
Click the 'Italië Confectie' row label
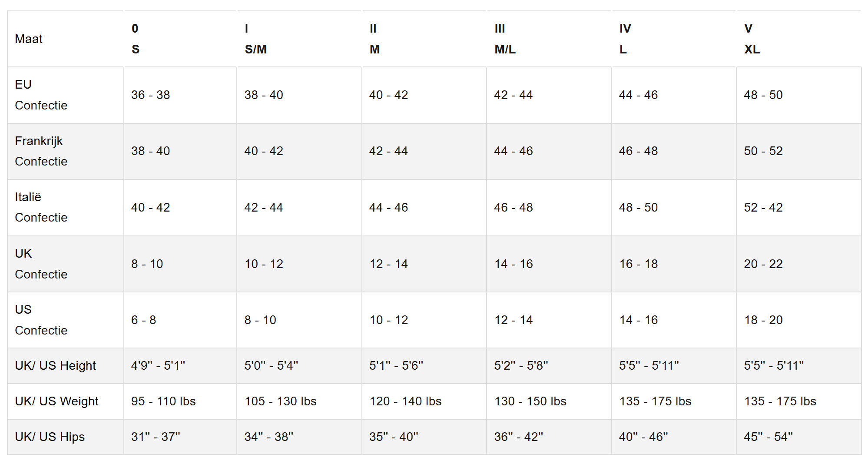pos(41,207)
